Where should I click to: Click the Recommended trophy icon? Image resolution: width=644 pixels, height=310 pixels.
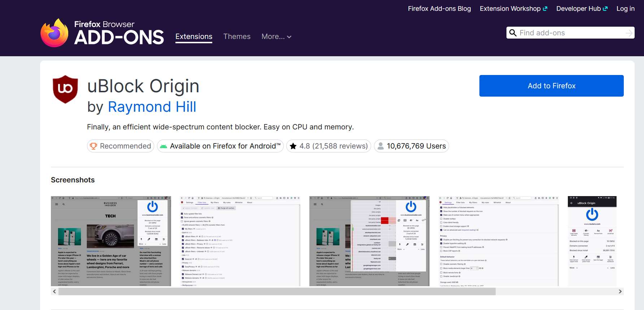(93, 146)
